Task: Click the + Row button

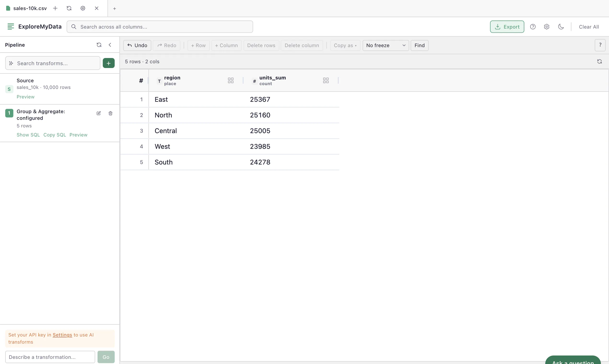Action: pos(199,45)
